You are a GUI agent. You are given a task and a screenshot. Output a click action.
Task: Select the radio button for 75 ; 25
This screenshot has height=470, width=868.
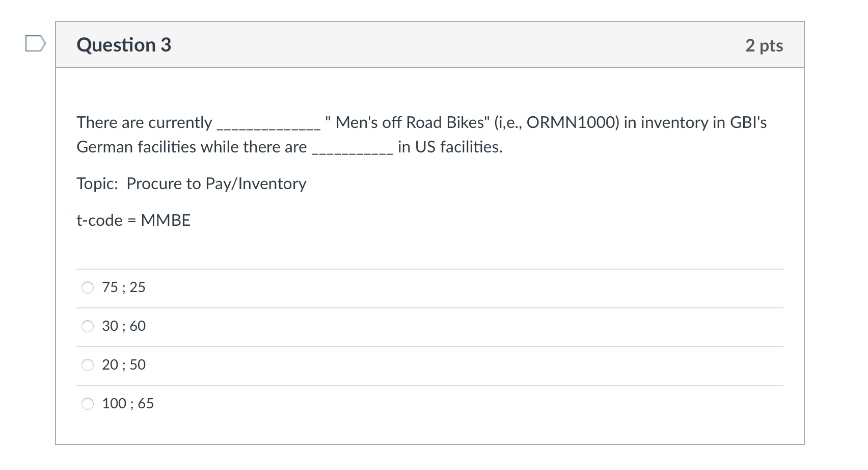(x=88, y=288)
